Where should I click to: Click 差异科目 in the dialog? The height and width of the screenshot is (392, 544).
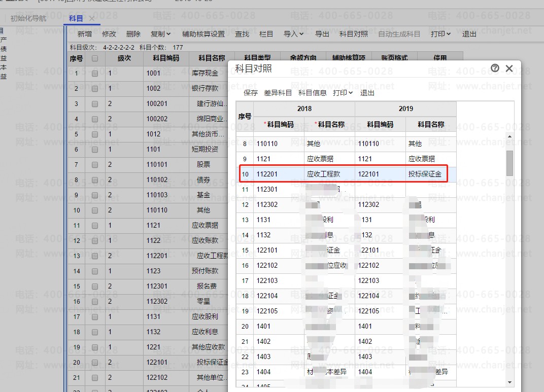point(278,93)
